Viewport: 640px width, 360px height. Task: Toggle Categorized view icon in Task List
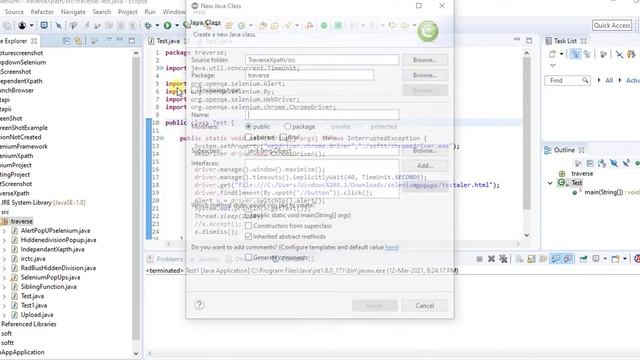[x=575, y=54]
